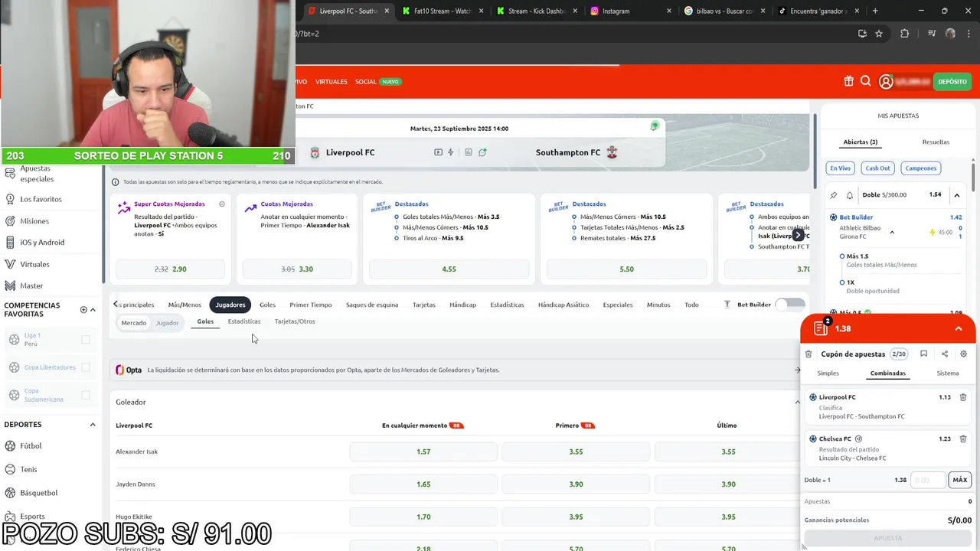
Task: Open the gift promotions icon in the header
Action: 848,81
